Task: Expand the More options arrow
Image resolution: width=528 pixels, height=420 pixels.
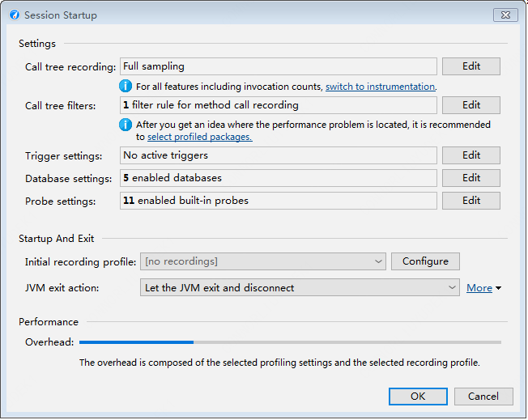Action: pyautogui.click(x=498, y=288)
